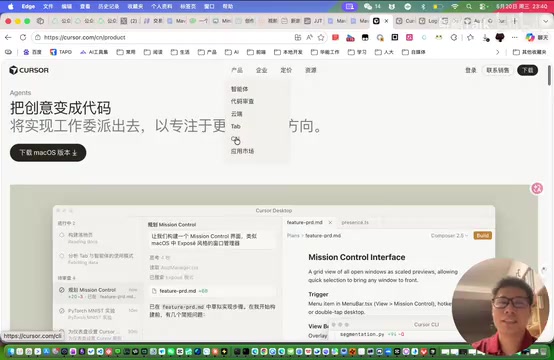The width and height of the screenshot is (554, 360).
Task: Select 应用市场 in the product dropdown
Action: click(x=242, y=151)
